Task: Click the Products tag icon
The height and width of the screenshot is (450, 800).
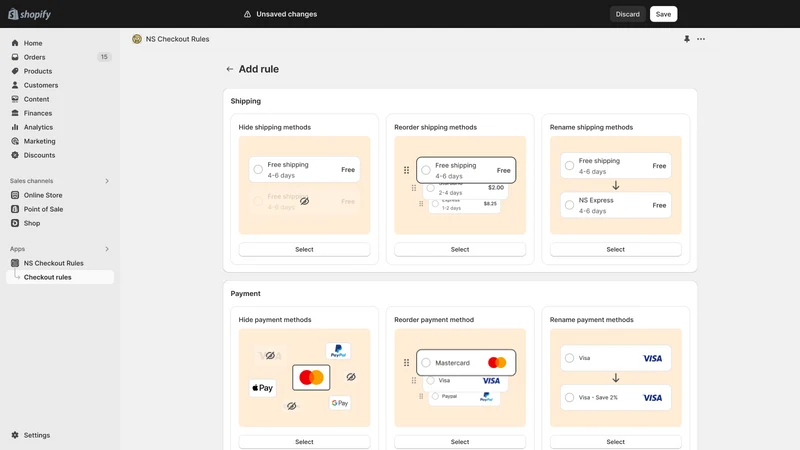Action: [x=15, y=71]
